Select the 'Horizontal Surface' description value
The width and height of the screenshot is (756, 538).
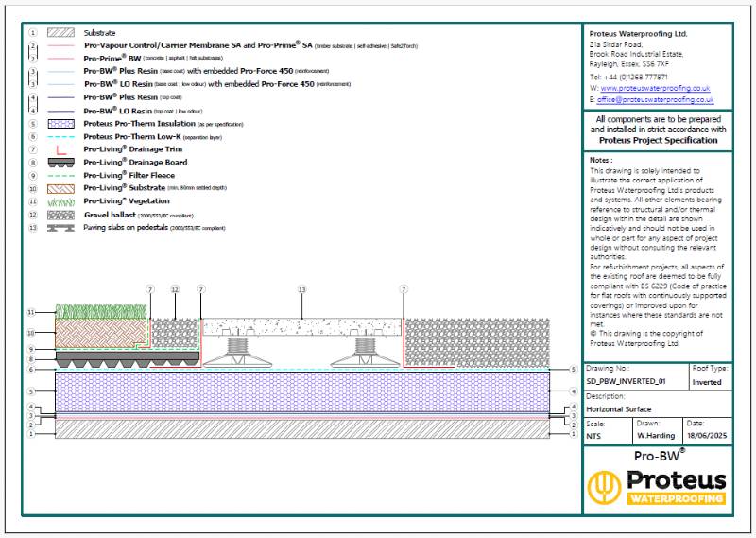619,409
